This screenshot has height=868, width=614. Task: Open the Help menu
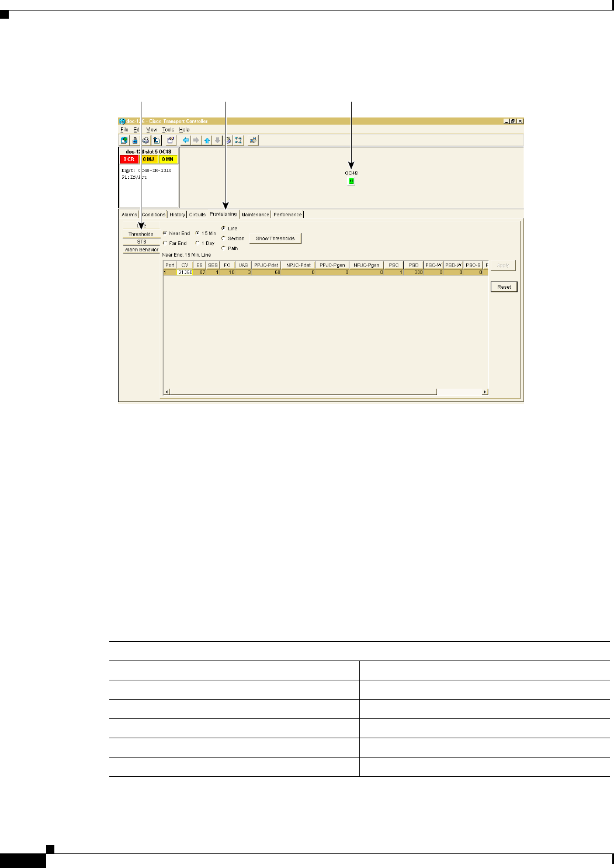click(184, 130)
